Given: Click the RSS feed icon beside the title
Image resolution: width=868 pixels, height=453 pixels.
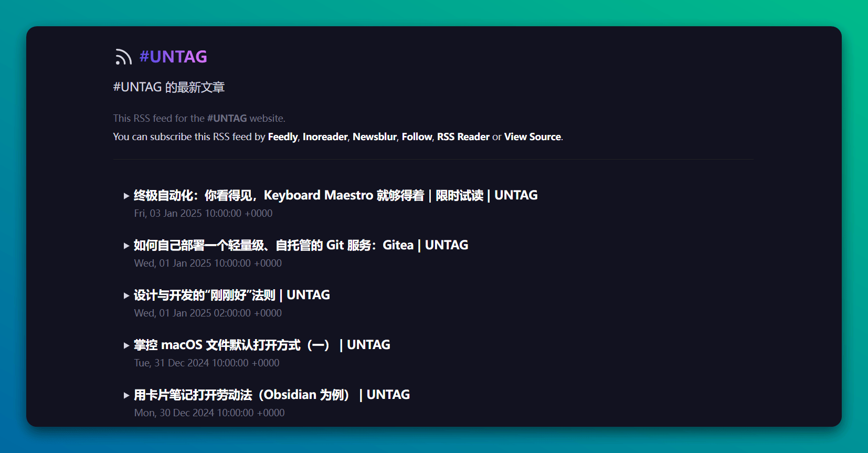Looking at the screenshot, I should (x=123, y=57).
